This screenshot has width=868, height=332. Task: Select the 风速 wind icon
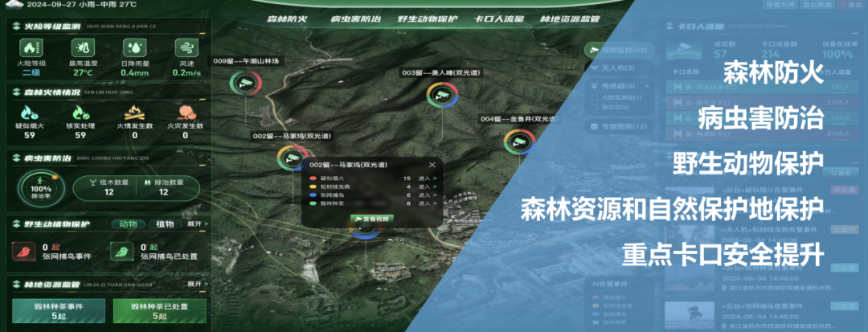click(x=186, y=48)
